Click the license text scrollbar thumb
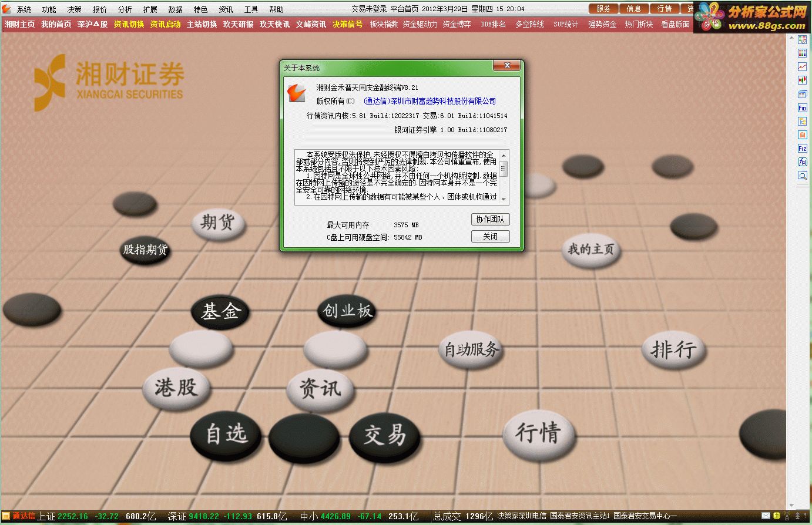The height and width of the screenshot is (525, 812). pos(504,168)
